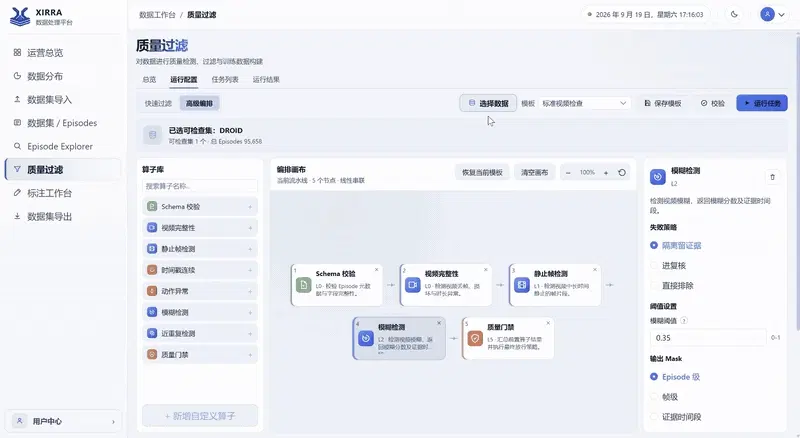Add 时间戳连续 operator with plus
This screenshot has height=438, width=800.
250,270
